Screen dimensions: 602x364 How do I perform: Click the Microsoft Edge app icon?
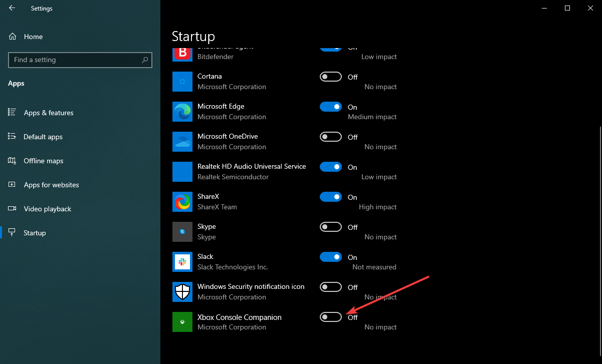(182, 112)
